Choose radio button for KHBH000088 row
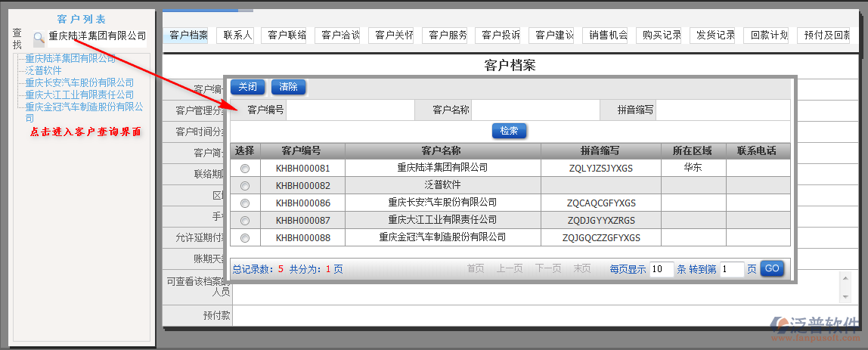The height and width of the screenshot is (350, 868). tap(245, 238)
